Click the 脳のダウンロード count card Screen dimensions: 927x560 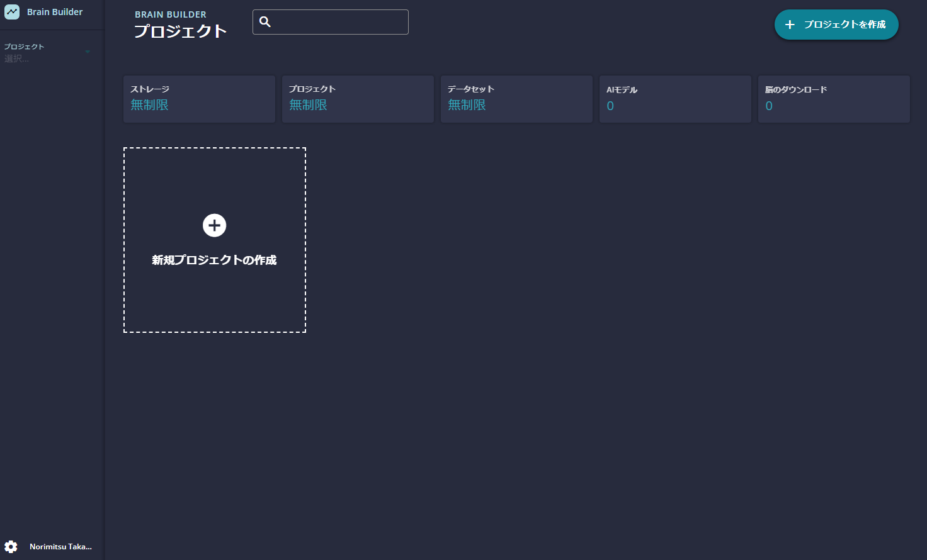[834, 99]
